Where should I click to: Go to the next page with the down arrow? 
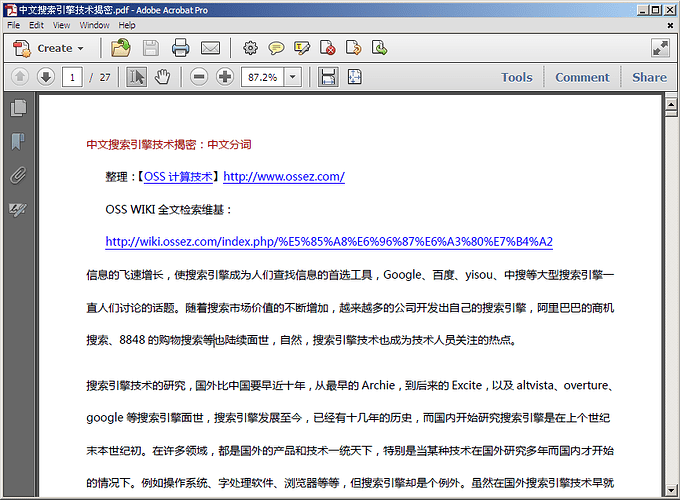pos(46,77)
